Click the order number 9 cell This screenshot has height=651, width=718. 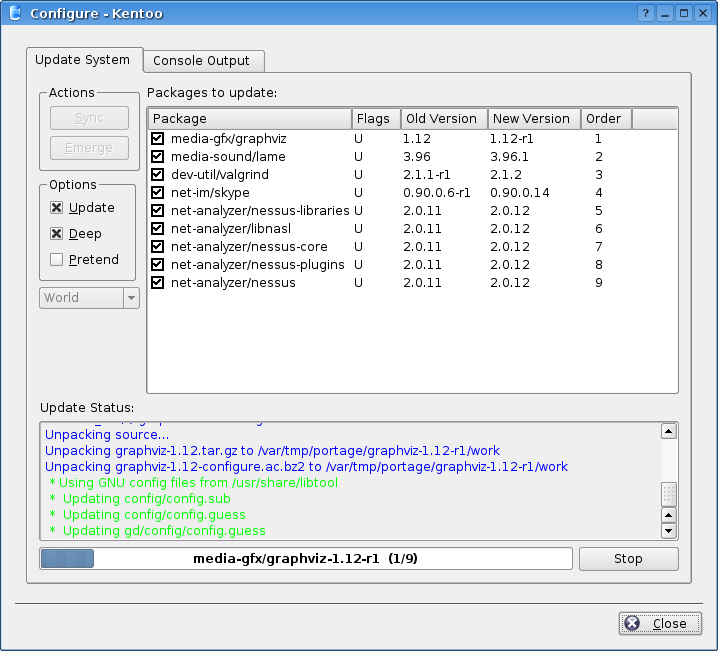pos(598,282)
